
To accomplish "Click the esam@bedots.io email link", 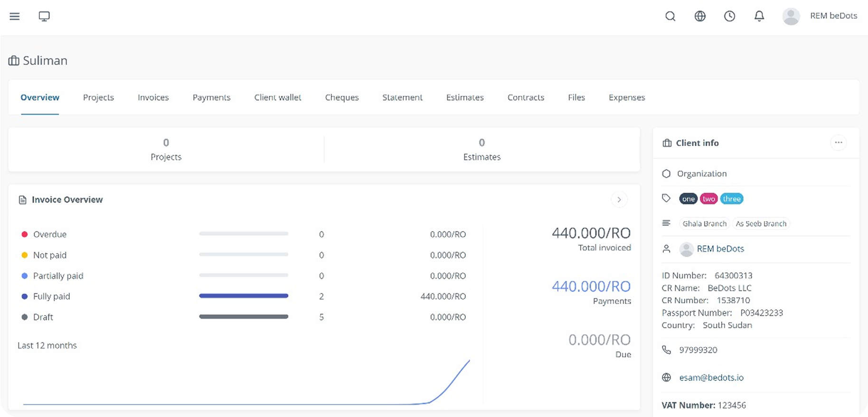I will tap(711, 378).
